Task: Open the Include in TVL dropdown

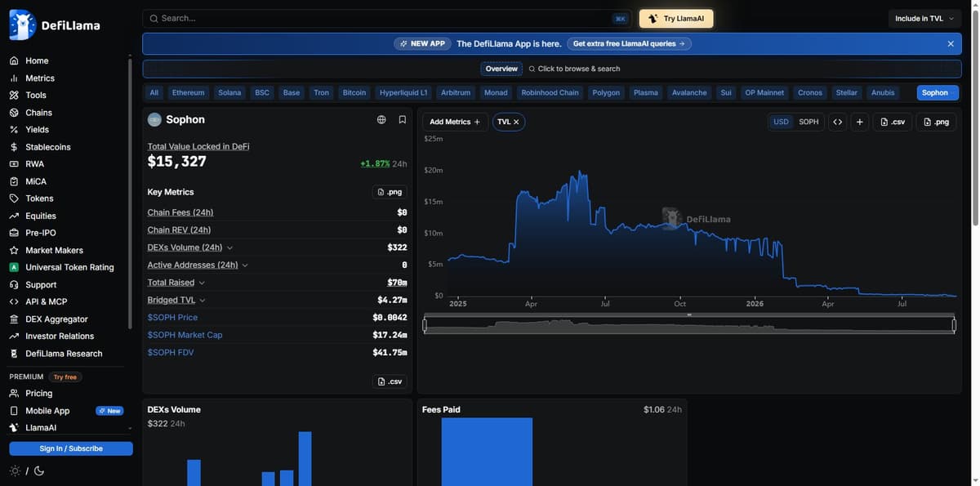Action: [x=924, y=19]
